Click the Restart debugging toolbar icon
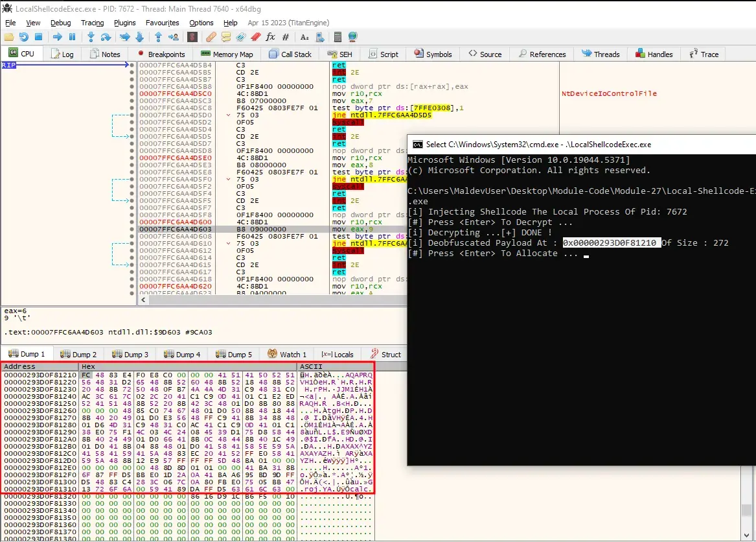Viewport: 756px width, 542px height. (24, 37)
